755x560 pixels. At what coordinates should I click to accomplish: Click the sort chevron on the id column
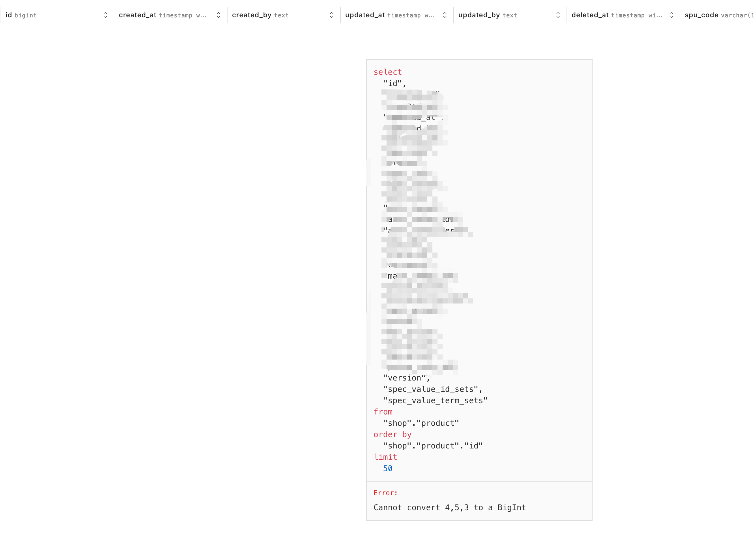[105, 15]
